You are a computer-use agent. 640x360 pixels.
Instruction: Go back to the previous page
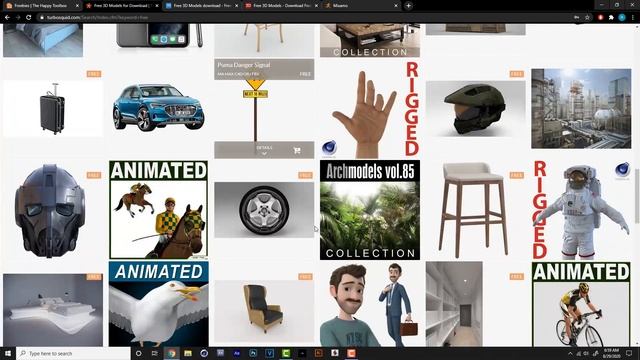7,18
